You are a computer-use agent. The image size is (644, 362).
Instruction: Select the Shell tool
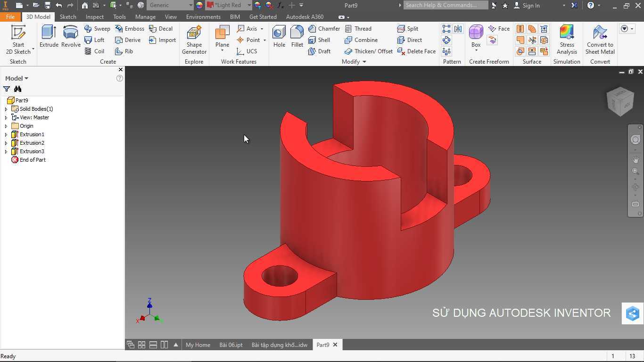(x=319, y=40)
